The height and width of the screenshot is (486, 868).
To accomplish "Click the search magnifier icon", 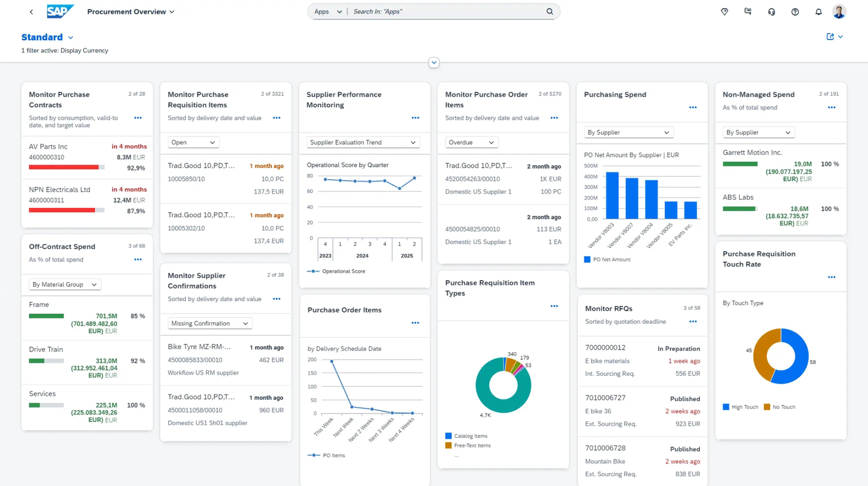I will coord(550,11).
